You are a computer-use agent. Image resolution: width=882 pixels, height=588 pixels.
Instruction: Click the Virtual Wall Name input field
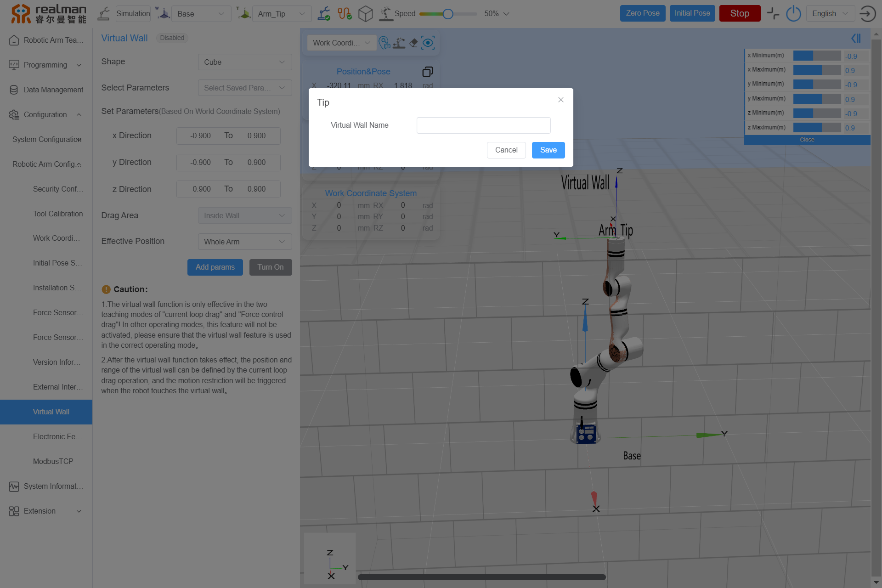tap(483, 125)
